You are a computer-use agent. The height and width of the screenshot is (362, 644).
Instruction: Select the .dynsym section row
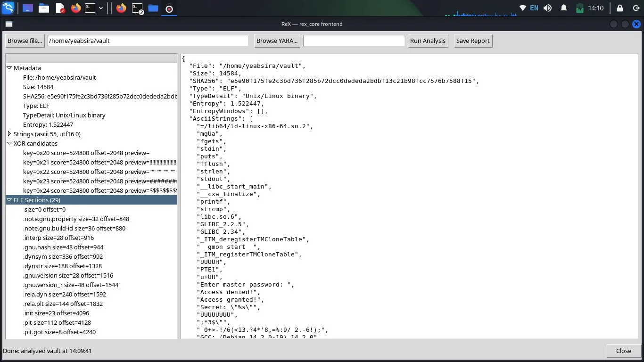[x=91, y=256]
